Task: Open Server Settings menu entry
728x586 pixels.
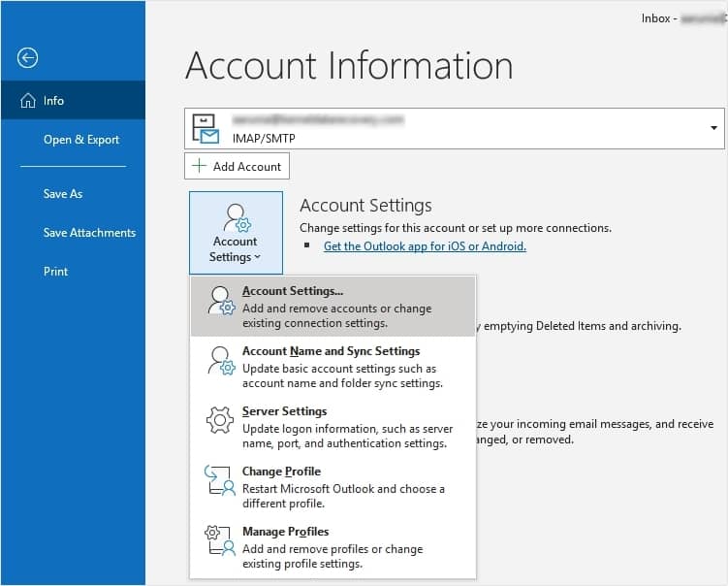Action: [332, 427]
